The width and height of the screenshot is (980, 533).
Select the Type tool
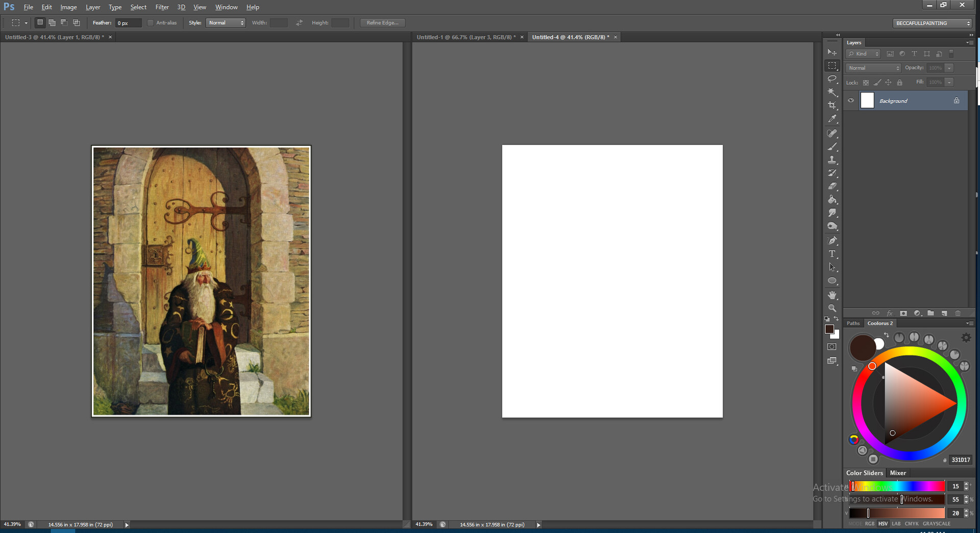pos(832,254)
